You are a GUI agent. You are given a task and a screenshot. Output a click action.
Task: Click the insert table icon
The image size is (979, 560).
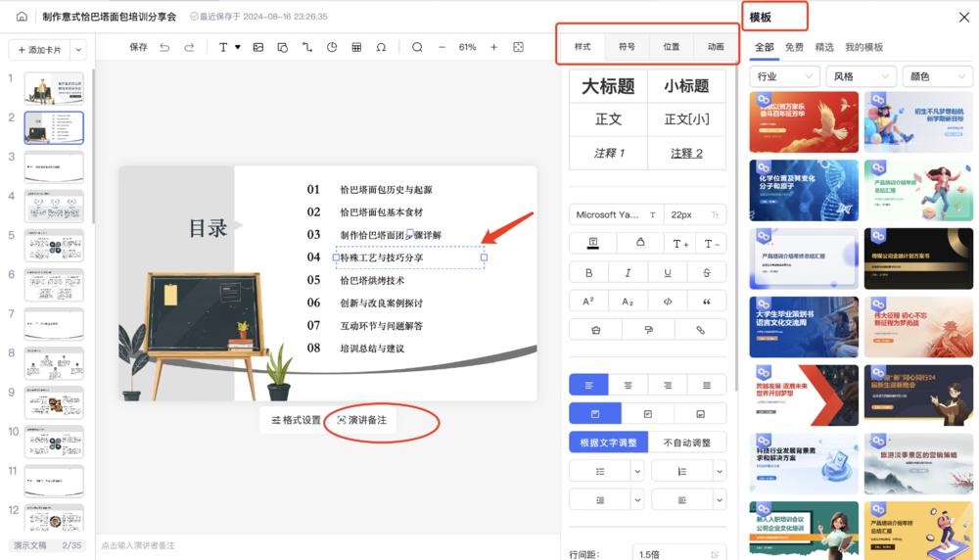click(x=356, y=47)
